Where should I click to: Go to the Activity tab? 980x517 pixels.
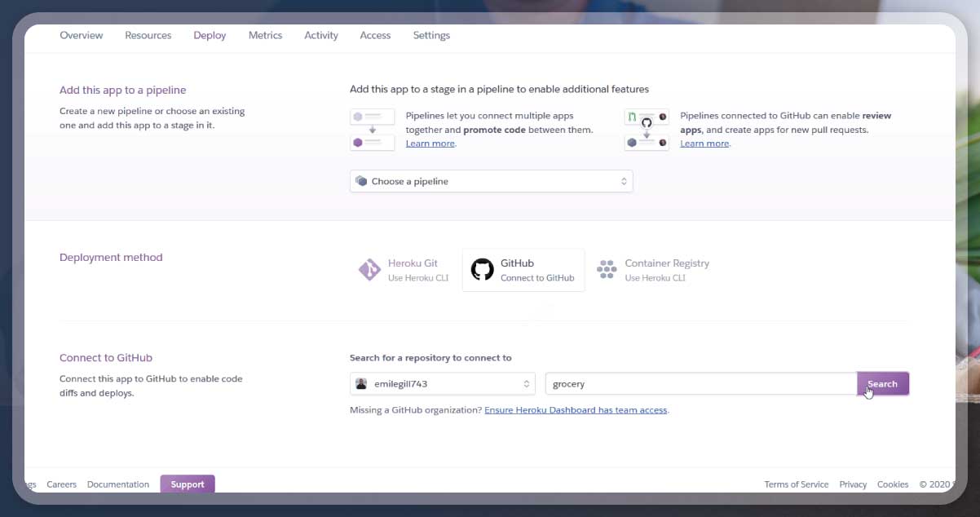point(321,35)
